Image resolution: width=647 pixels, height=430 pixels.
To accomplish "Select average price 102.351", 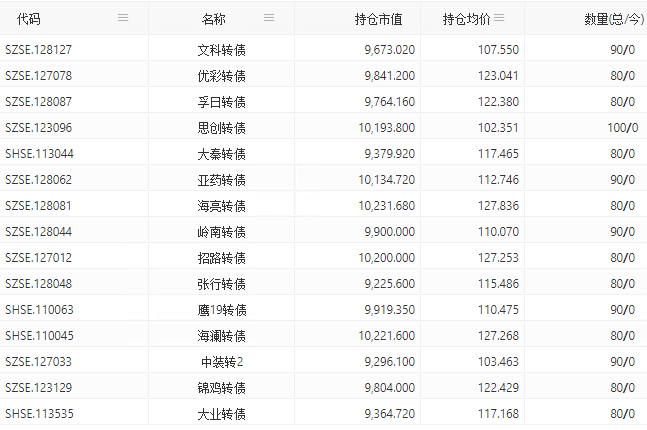I will (x=498, y=128).
